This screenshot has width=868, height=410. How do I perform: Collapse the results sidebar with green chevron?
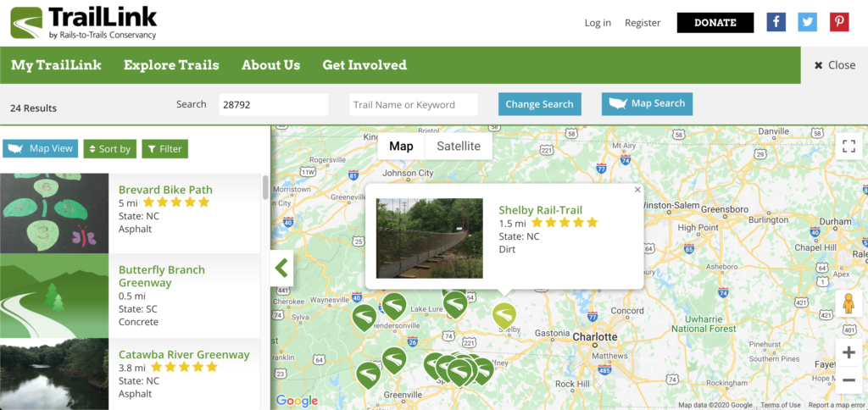(281, 269)
